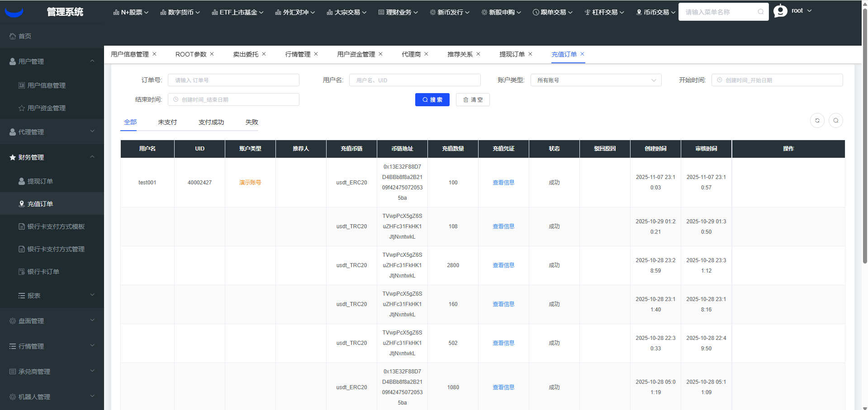Image resolution: width=868 pixels, height=410 pixels.
Task: Collapse the 财务管理 sidebar section
Action: (52, 157)
